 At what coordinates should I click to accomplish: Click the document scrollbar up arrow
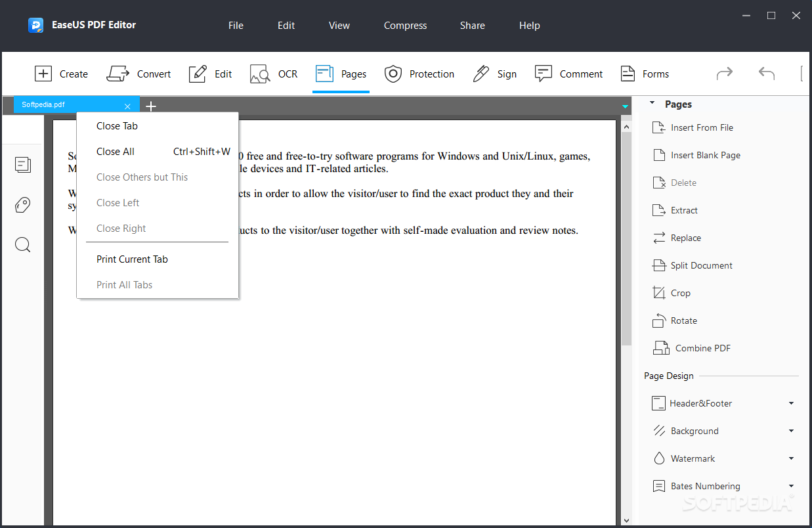pyautogui.click(x=626, y=125)
